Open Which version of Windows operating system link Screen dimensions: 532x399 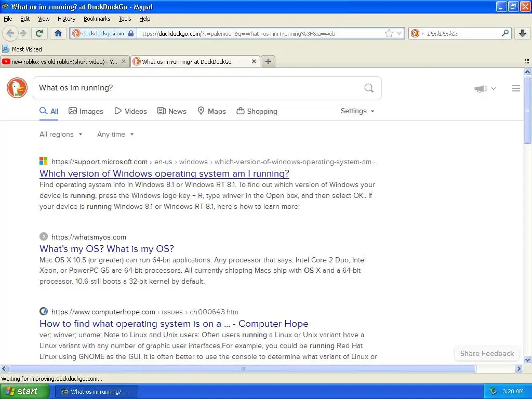(164, 174)
